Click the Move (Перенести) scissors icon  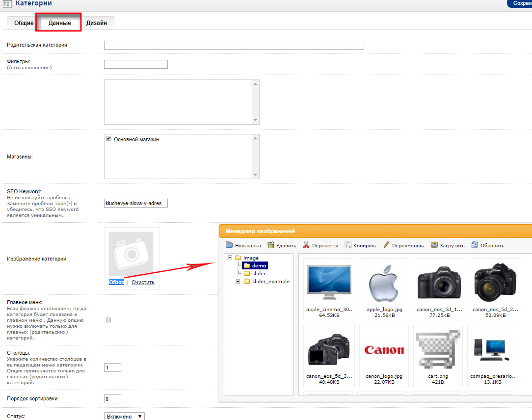(307, 245)
